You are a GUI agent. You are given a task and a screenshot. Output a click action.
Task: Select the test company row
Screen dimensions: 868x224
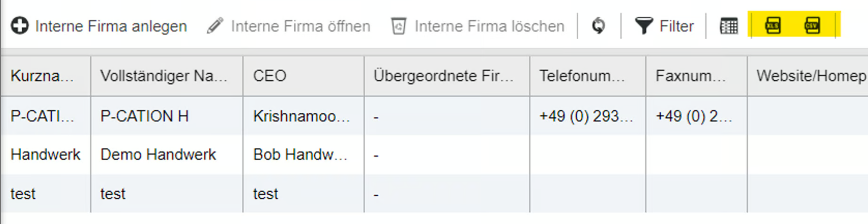tap(113, 193)
